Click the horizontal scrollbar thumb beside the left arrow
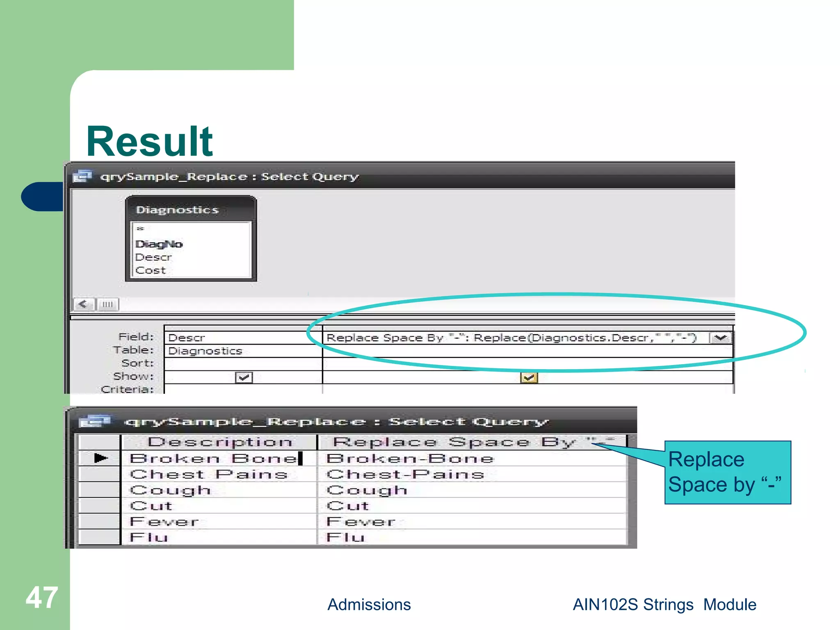The image size is (840, 630). 107,304
